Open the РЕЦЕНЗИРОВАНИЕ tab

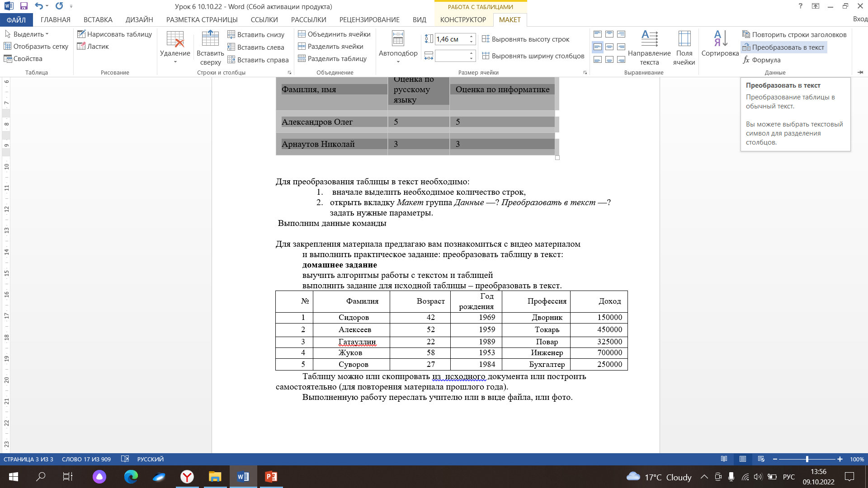(369, 19)
